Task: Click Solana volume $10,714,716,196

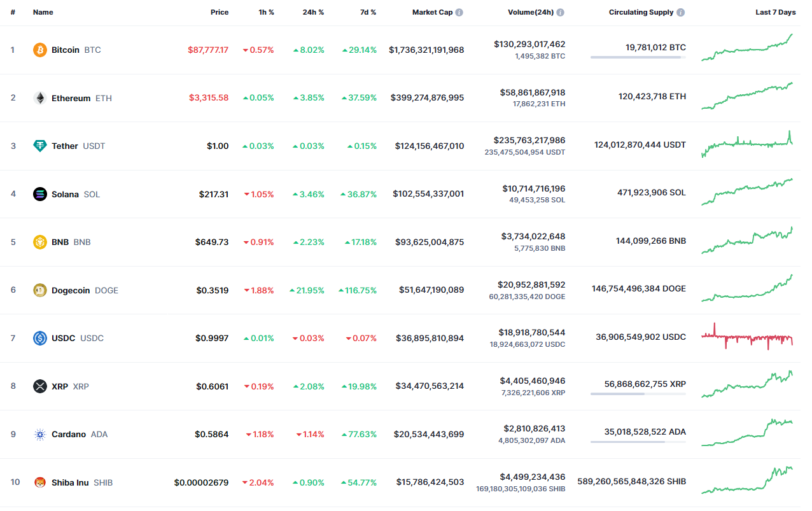Action: [x=533, y=189]
